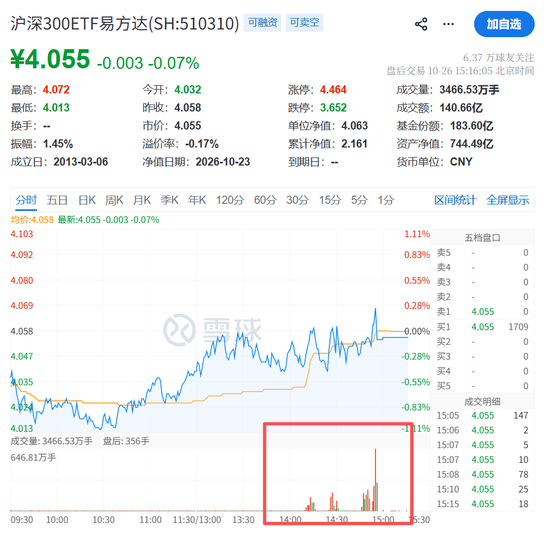Click the 买5 order row
Image resolution: width=550 pixels, height=541 pixels.
482,386
